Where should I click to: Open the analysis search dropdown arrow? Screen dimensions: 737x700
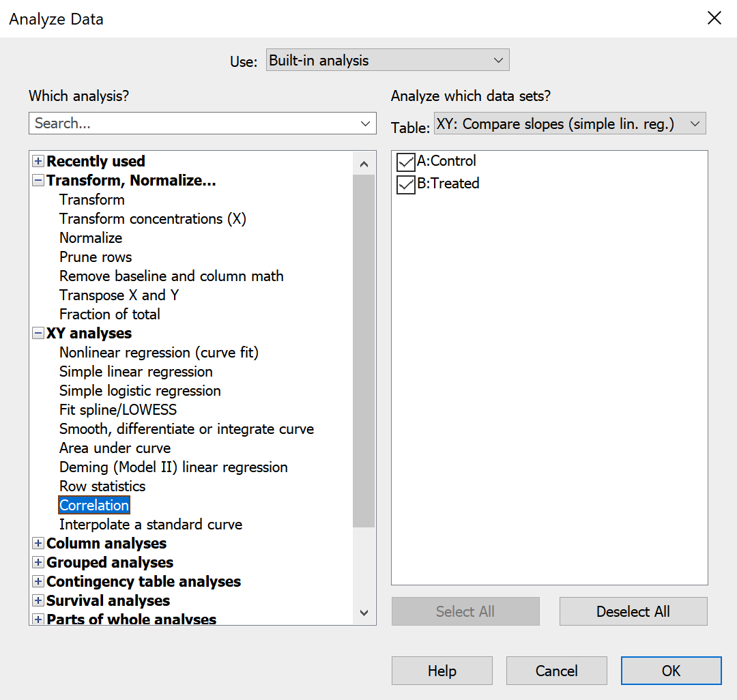364,123
